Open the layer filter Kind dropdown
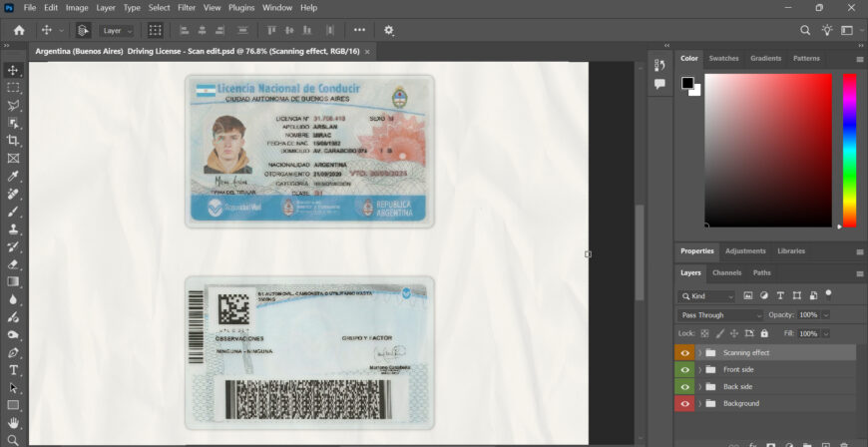The height and width of the screenshot is (447, 868). (x=707, y=296)
